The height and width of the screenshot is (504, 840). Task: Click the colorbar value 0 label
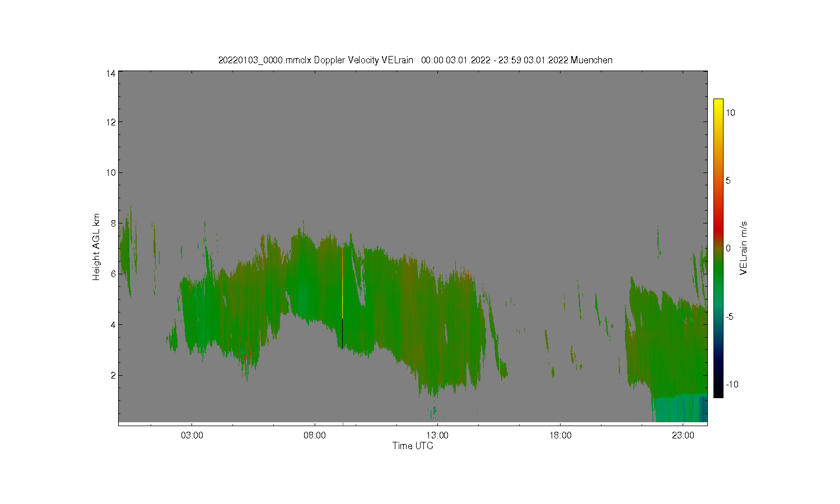728,248
